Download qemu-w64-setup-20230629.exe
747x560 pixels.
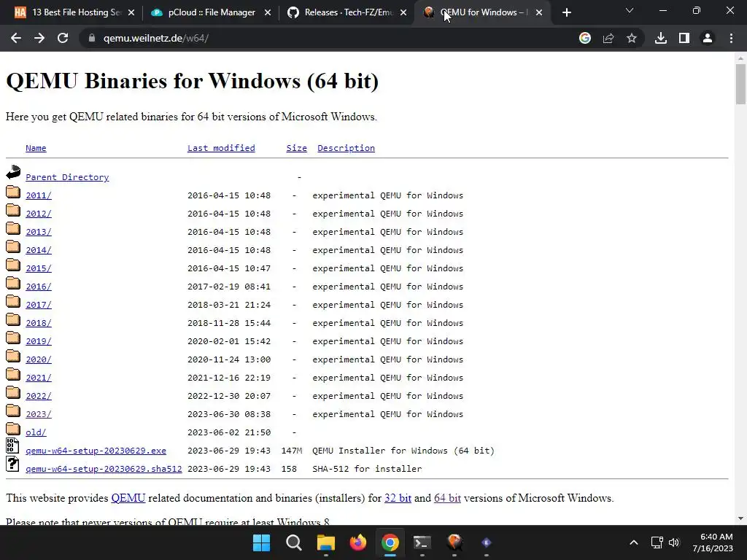(x=96, y=451)
